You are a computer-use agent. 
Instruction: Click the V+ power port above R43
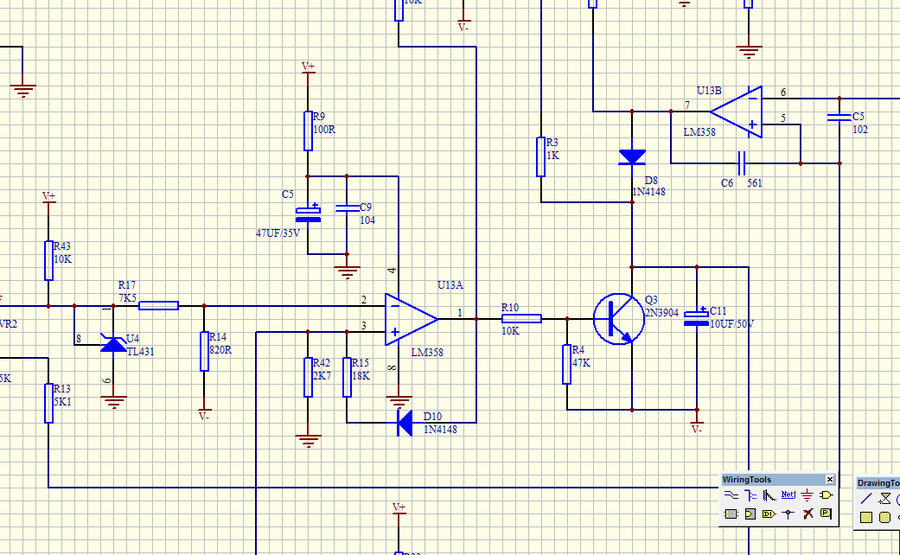pyautogui.click(x=49, y=197)
